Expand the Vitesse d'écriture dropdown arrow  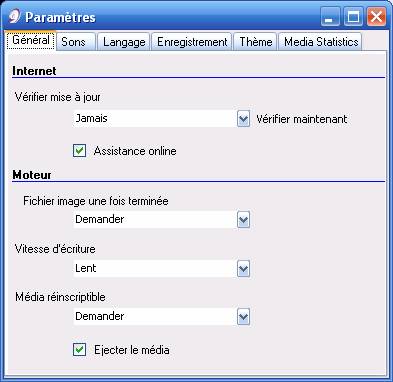(x=243, y=269)
